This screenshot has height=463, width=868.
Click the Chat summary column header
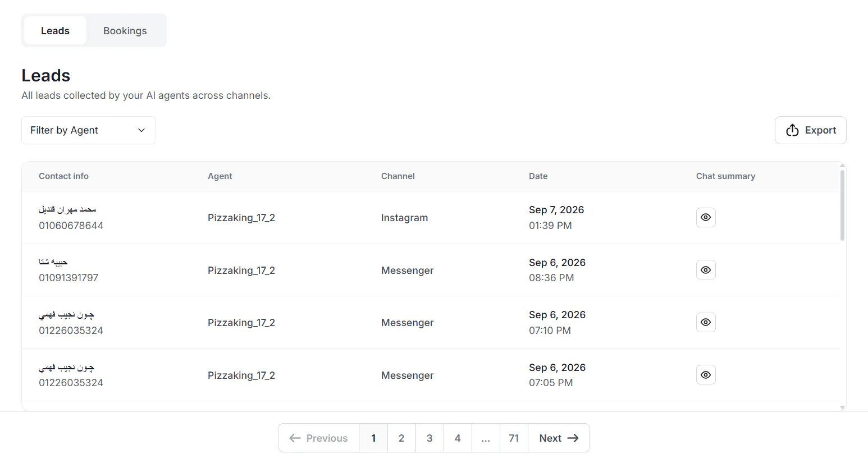tap(725, 176)
